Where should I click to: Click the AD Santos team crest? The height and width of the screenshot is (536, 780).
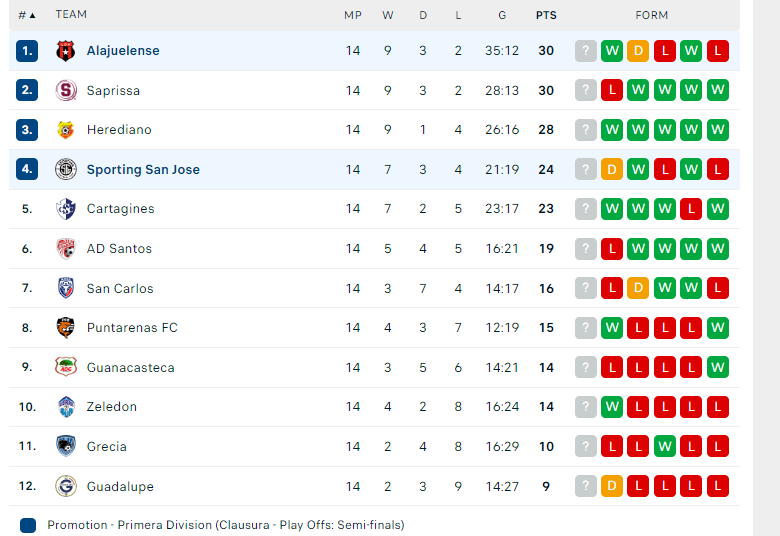point(66,249)
